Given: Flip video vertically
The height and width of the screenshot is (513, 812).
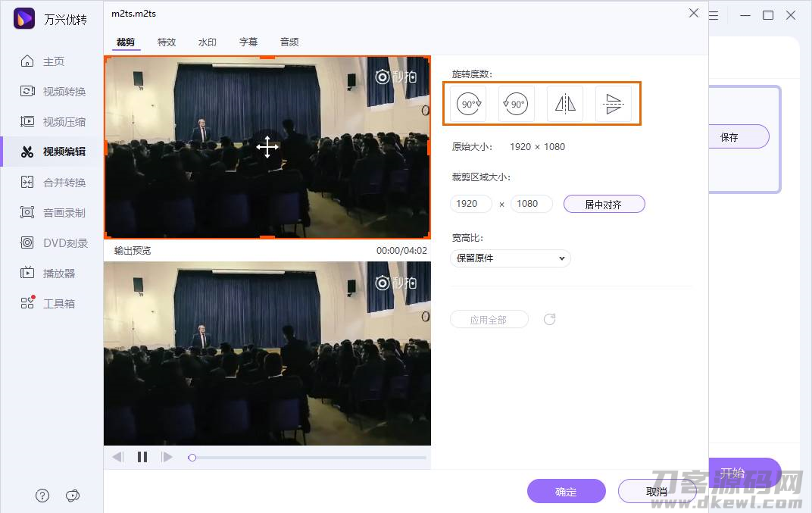Looking at the screenshot, I should 613,104.
